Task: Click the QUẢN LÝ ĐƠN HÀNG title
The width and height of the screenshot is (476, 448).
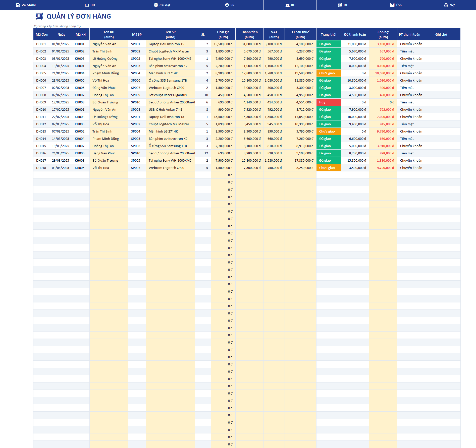Action: [79, 16]
